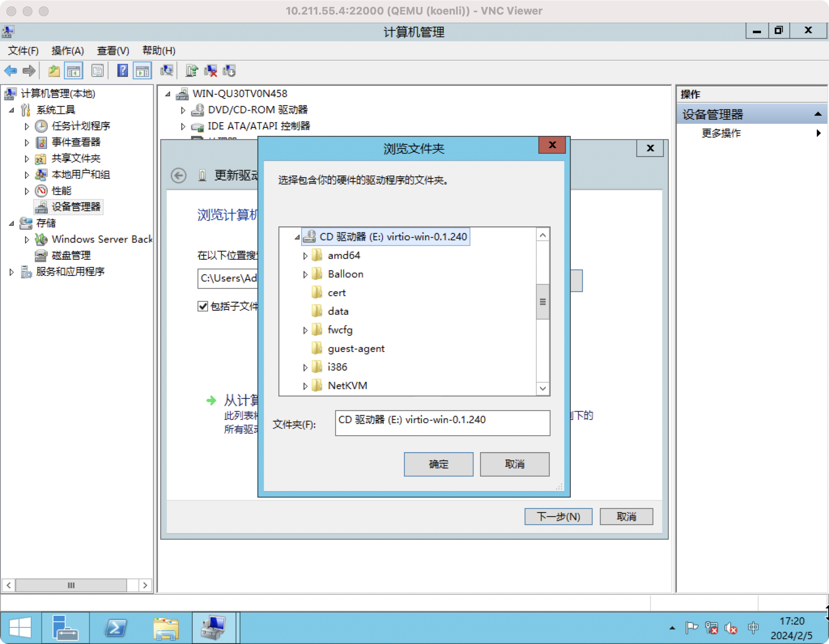Click the 下一步(N) button
The image size is (829, 644).
click(x=558, y=517)
